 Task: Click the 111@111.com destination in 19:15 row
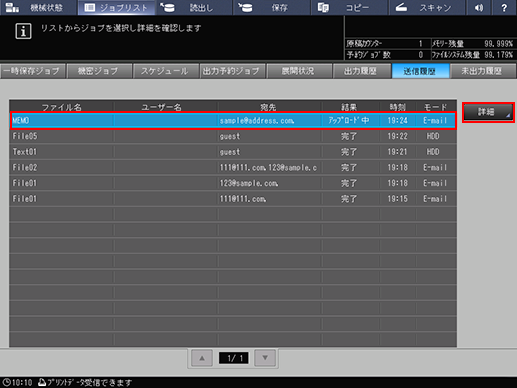[x=243, y=199]
